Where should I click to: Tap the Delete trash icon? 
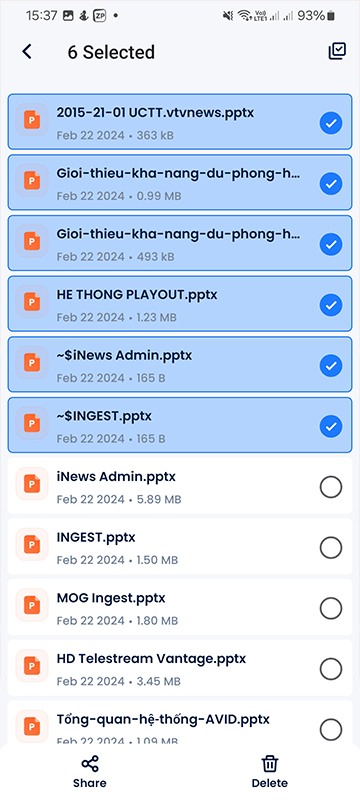pyautogui.click(x=269, y=764)
